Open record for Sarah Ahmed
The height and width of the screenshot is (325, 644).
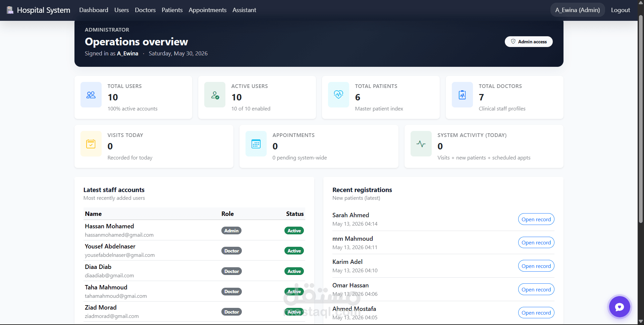[536, 219]
